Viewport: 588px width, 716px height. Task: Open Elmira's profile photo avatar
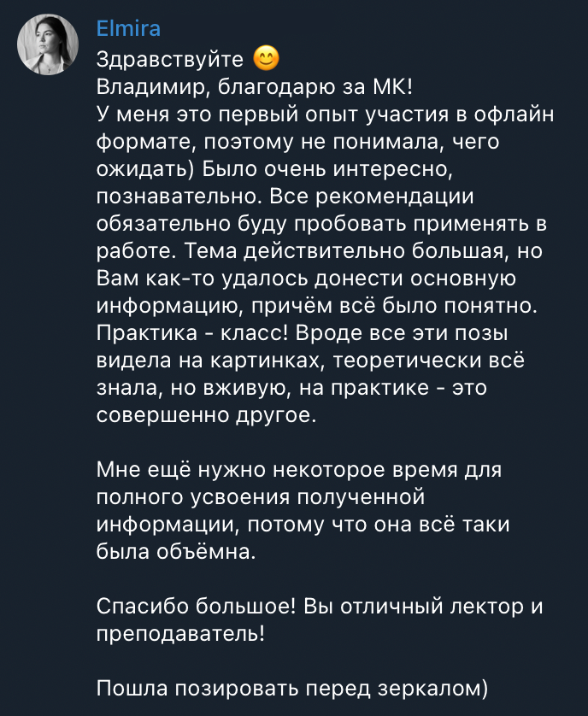pos(49,45)
